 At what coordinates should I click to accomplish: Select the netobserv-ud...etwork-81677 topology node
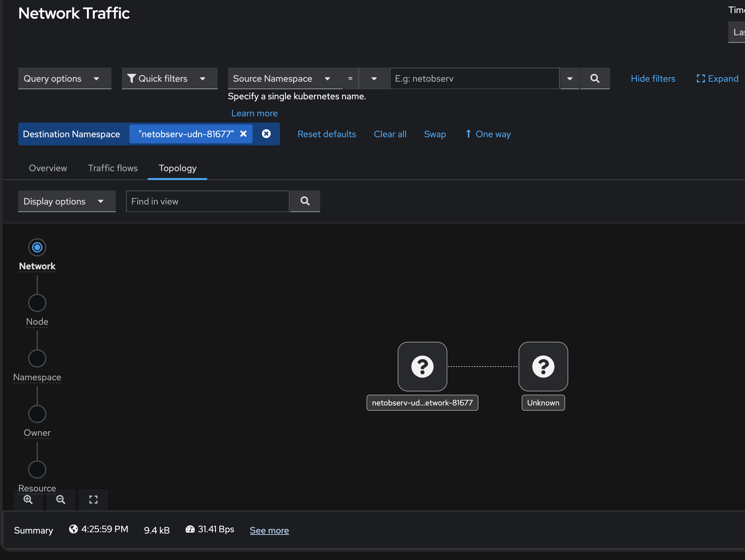click(x=422, y=366)
